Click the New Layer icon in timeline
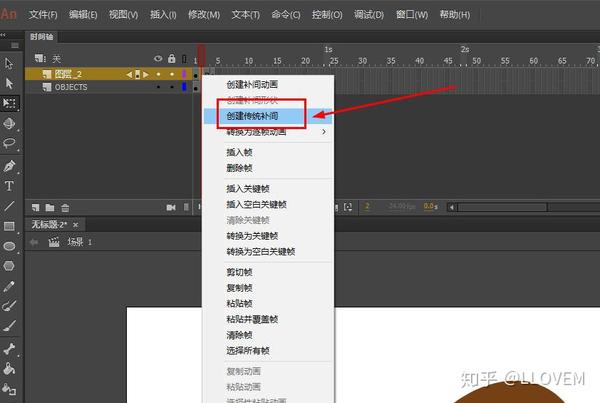Image resolution: width=600 pixels, height=403 pixels. coord(36,208)
